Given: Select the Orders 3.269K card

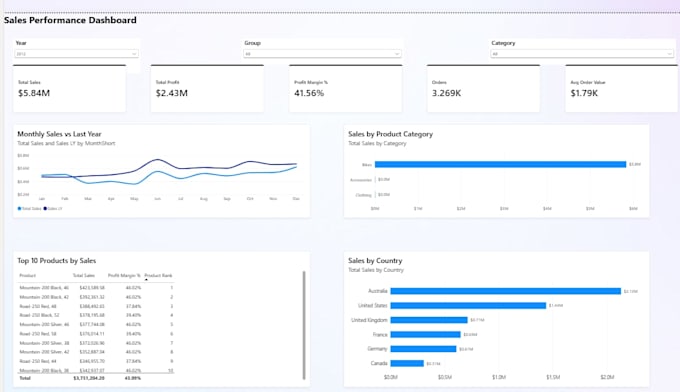Looking at the screenshot, I should point(484,88).
